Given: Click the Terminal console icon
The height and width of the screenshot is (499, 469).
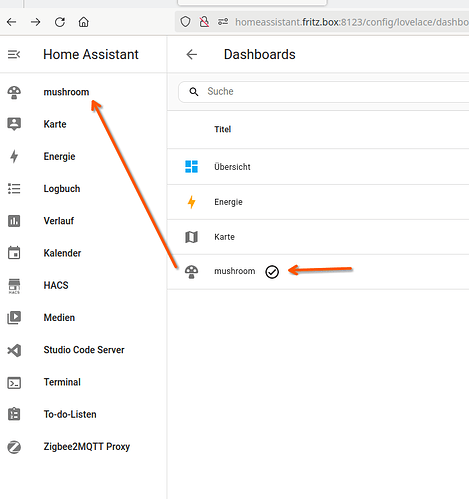Looking at the screenshot, I should coord(14,383).
